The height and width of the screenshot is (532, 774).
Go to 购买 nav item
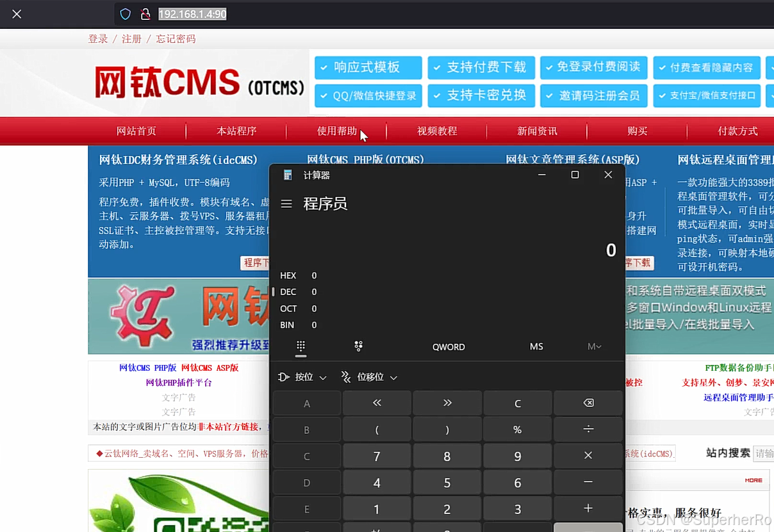[x=638, y=131]
